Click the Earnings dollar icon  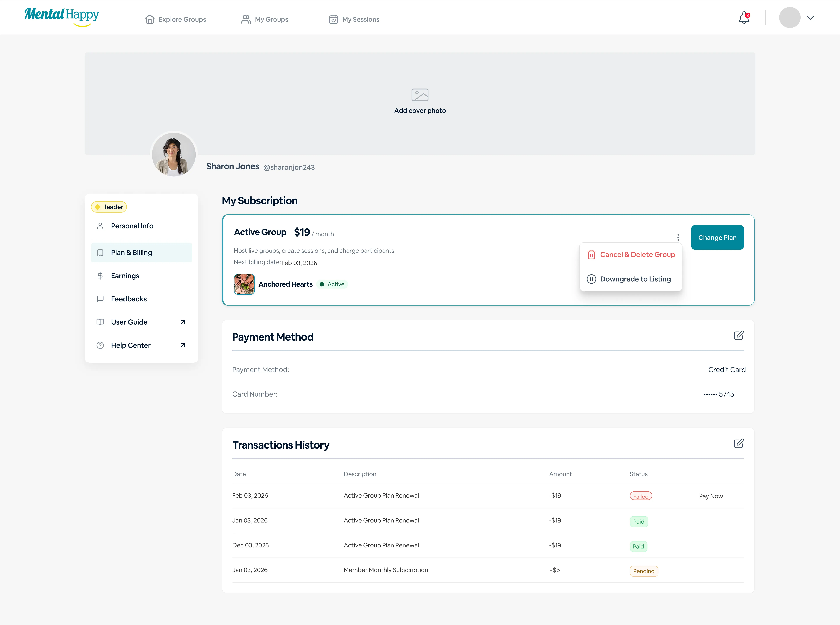tap(100, 276)
